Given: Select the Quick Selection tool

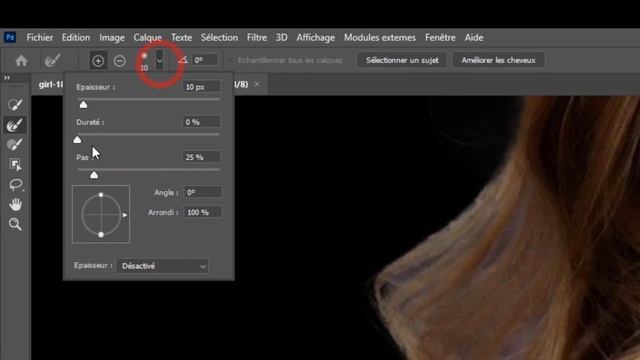Looking at the screenshot, I should [x=15, y=105].
